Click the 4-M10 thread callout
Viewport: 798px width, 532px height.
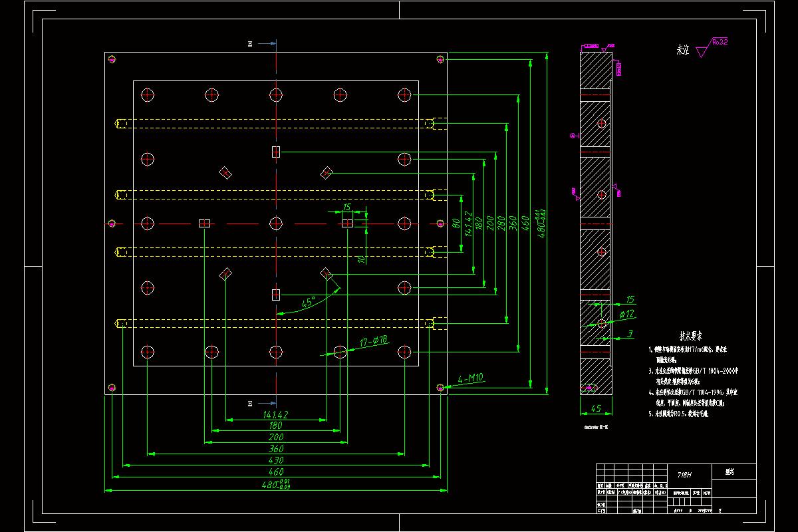tap(470, 379)
